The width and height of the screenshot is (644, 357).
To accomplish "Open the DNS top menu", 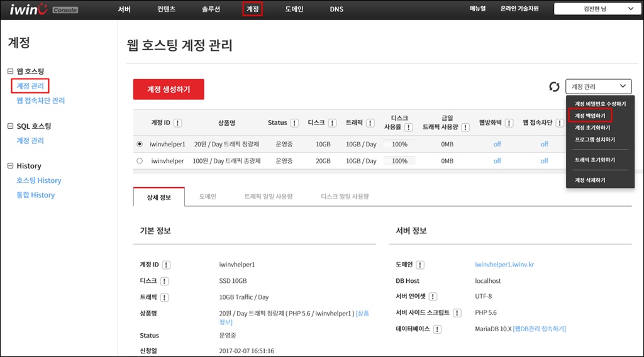I will coord(336,9).
